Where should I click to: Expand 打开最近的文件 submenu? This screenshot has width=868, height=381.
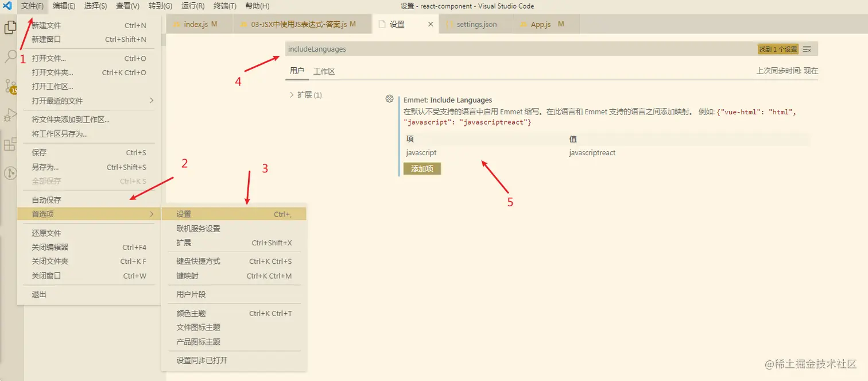(x=89, y=101)
